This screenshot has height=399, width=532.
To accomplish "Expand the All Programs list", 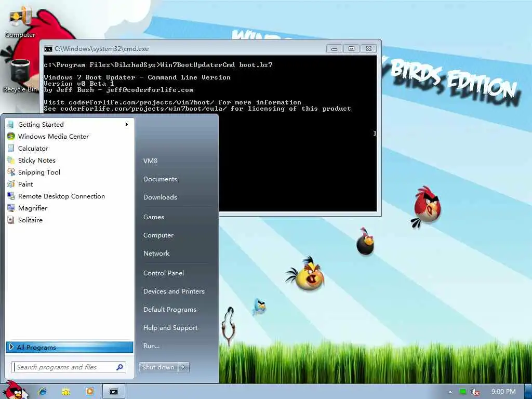I will (70, 347).
